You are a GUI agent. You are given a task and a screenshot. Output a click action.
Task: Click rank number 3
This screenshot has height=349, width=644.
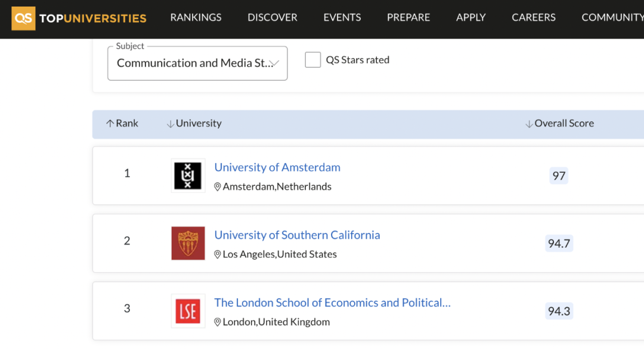coord(128,309)
